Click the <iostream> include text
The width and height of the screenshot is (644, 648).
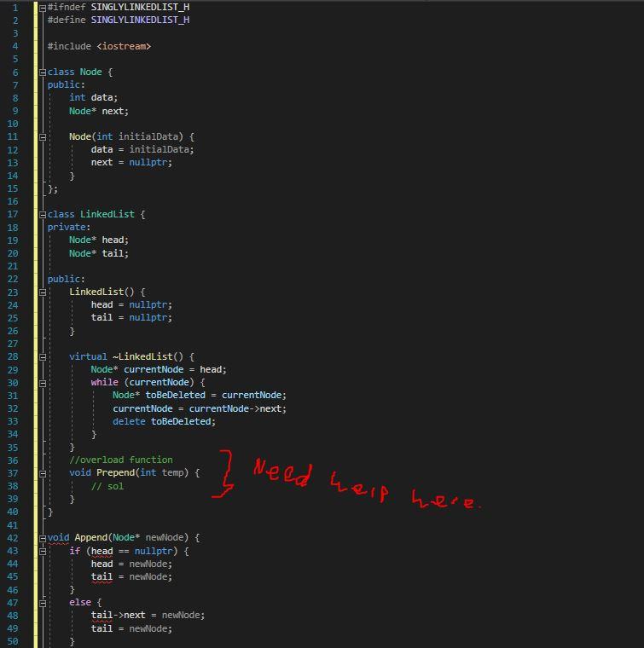tap(124, 46)
